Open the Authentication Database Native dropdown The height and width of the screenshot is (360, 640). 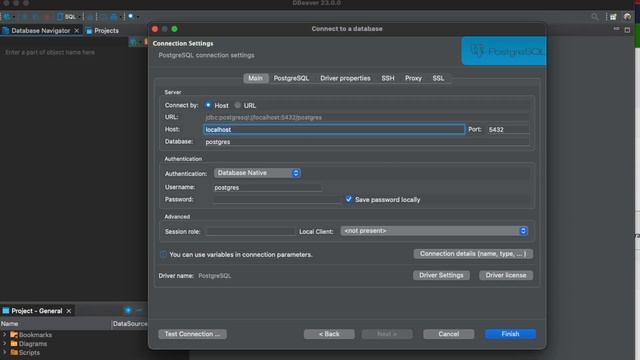point(257,173)
